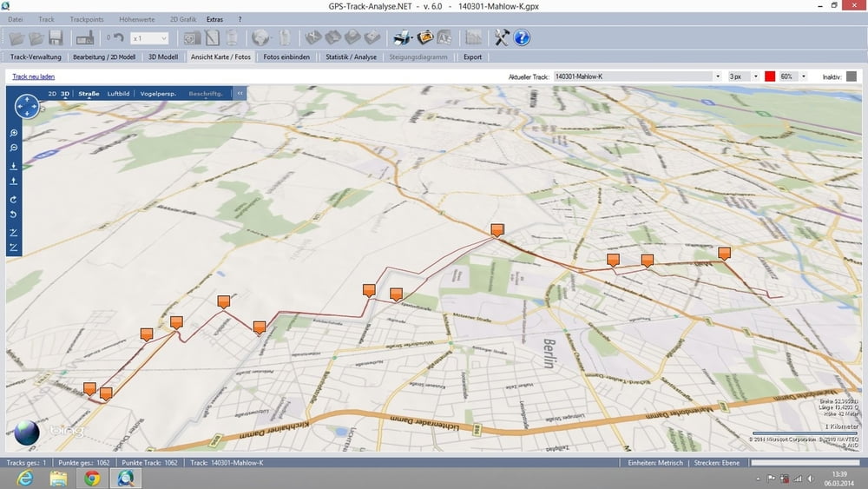This screenshot has height=489, width=868.
Task: Click the taskbar clock showing 13:39
Action: coord(839,479)
